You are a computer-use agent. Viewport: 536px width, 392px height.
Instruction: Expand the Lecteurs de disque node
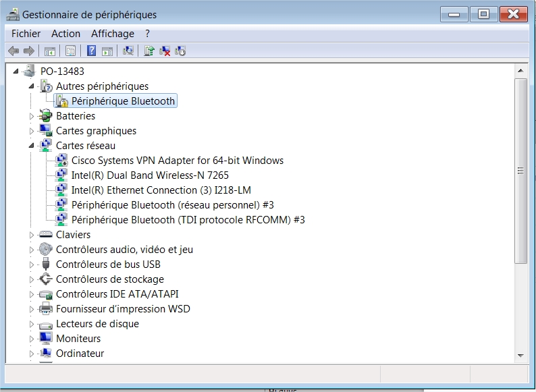(x=32, y=324)
